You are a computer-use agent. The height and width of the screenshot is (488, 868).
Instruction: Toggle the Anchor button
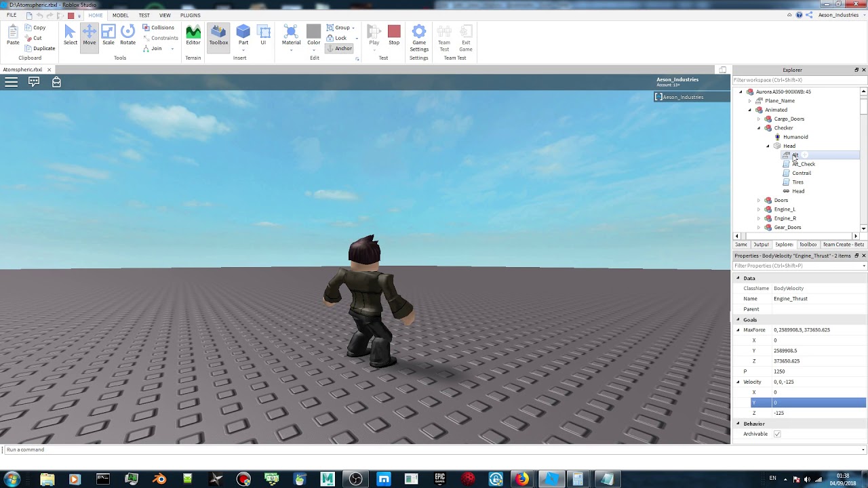point(339,48)
